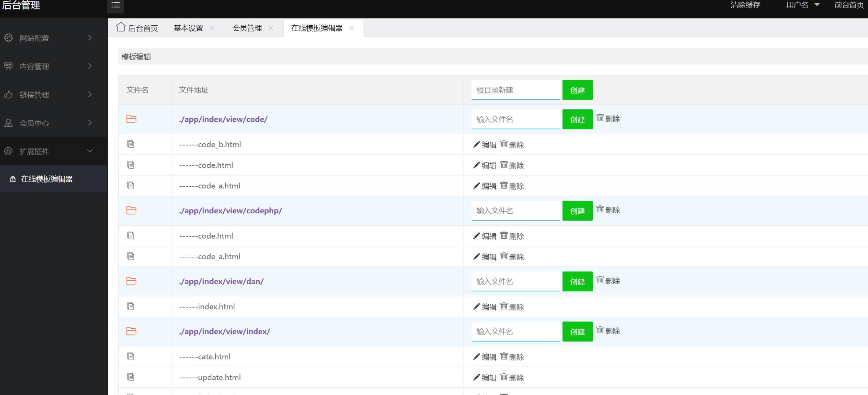Edit code.html in the code folder
868x395 pixels.
pyautogui.click(x=485, y=165)
